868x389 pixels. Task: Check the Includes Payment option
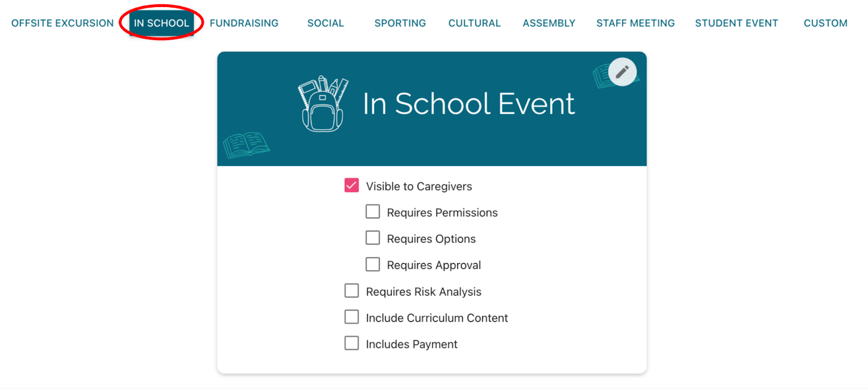click(352, 343)
